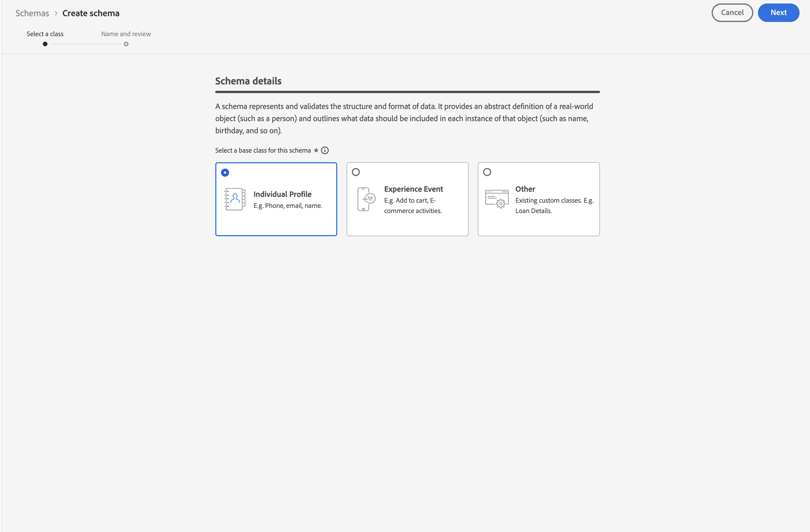Click the Experience Event phone cart icon
The height and width of the screenshot is (532, 810).
click(x=366, y=199)
